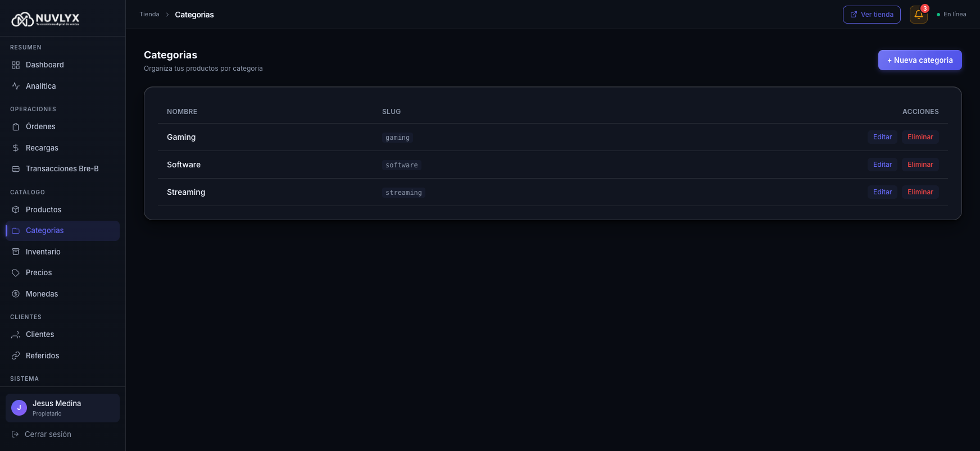This screenshot has width=980, height=451.
Task: Click Cerrar sesión to log out
Action: coord(48,434)
